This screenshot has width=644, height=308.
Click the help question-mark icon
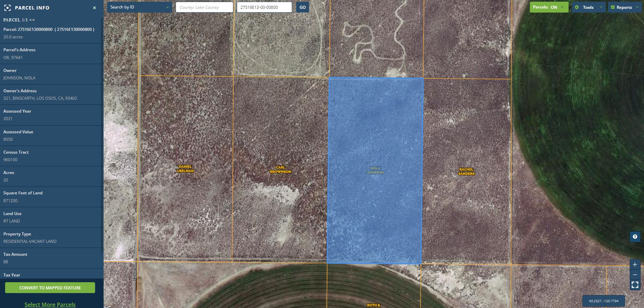point(635,237)
